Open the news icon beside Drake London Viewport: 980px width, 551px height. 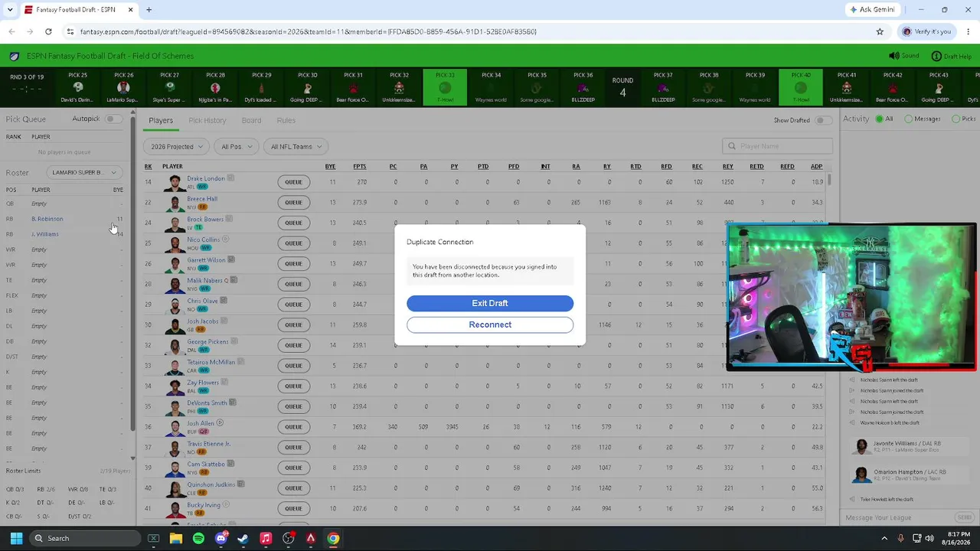click(230, 178)
